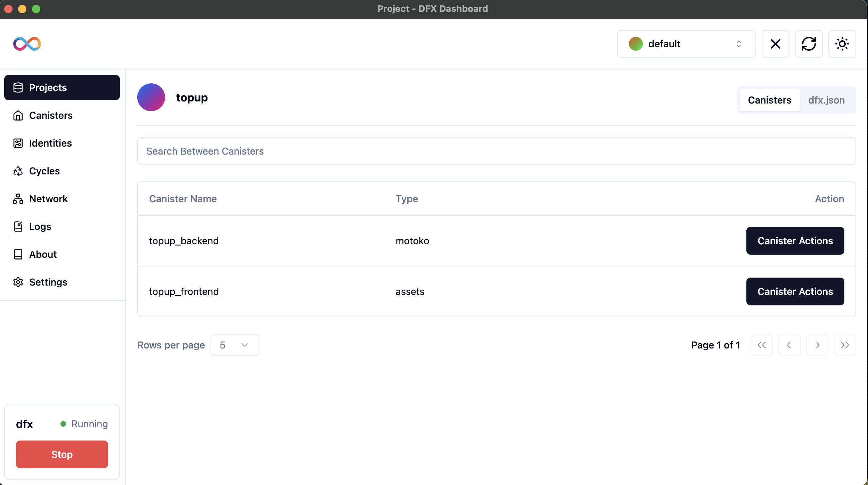868x485 pixels.
Task: Click the topup project avatar icon
Action: pyautogui.click(x=151, y=97)
